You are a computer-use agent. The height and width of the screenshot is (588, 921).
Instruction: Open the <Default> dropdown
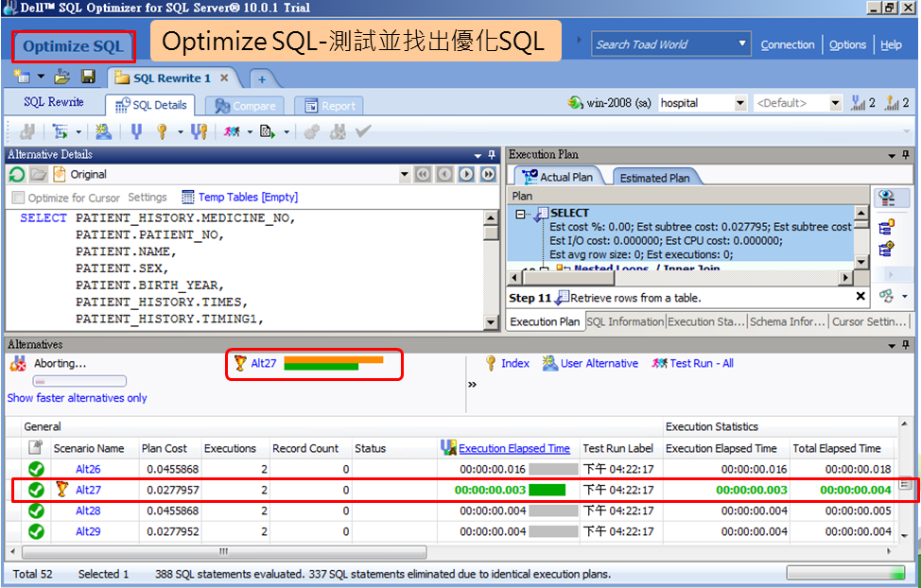coord(836,103)
